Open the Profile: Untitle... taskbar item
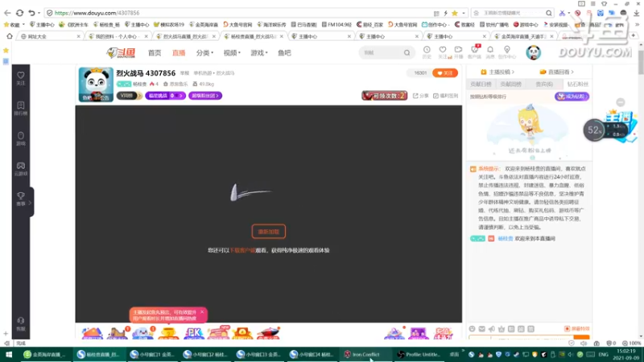Image resolution: width=644 pixels, height=362 pixels. click(419, 354)
